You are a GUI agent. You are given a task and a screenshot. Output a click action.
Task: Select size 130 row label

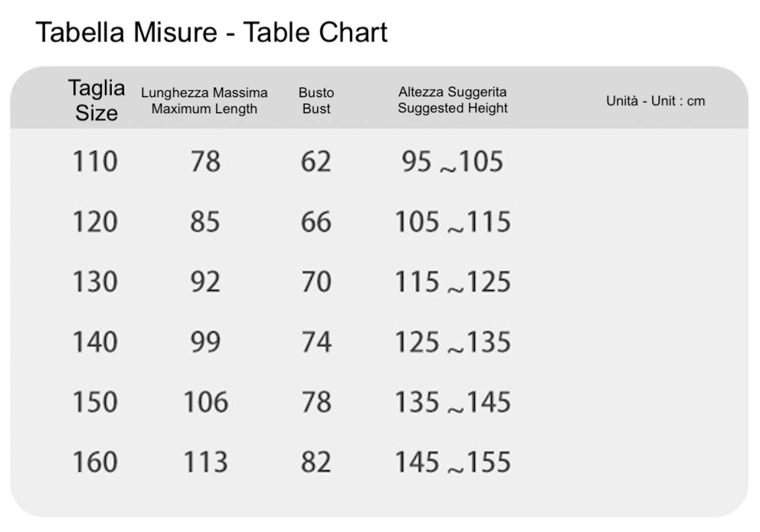(95, 282)
